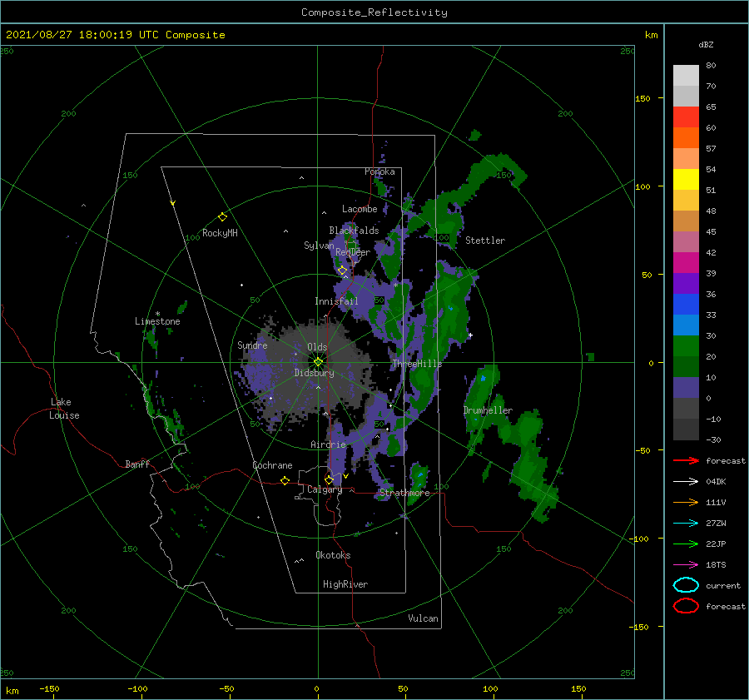749x700 pixels.
Task: Click the Sylvan label
Action: pyautogui.click(x=319, y=246)
